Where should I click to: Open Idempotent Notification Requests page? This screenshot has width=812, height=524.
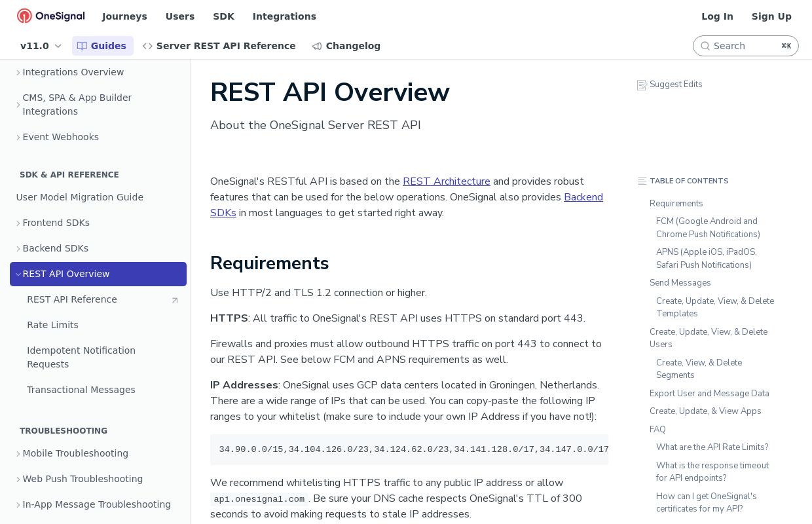click(x=98, y=358)
